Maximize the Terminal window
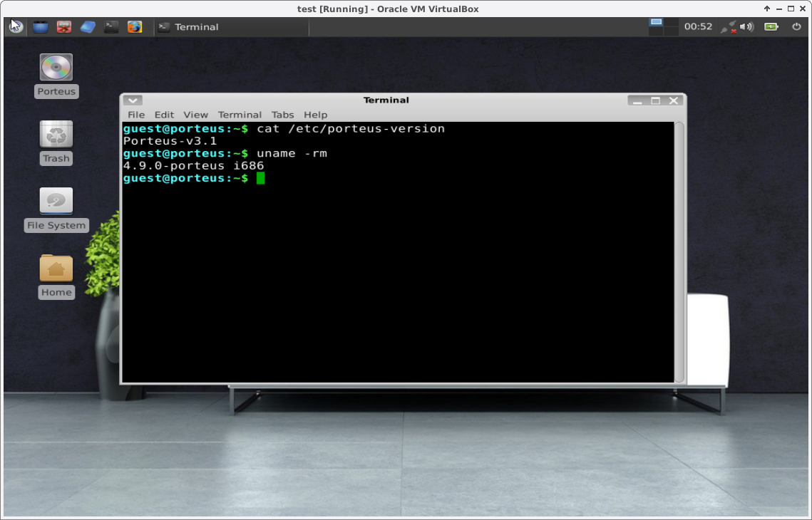This screenshot has height=520, width=812. [656, 100]
